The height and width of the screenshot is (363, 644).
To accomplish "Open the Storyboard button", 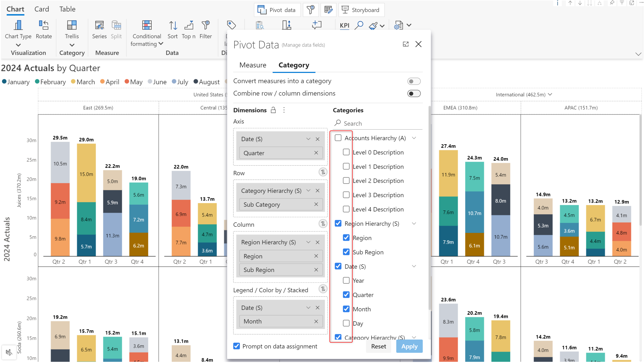I will coord(361,10).
